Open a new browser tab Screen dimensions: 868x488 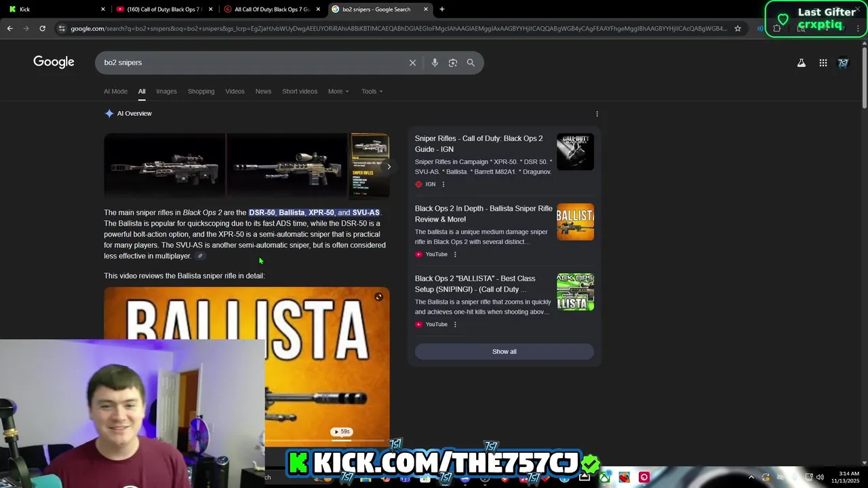point(442,9)
